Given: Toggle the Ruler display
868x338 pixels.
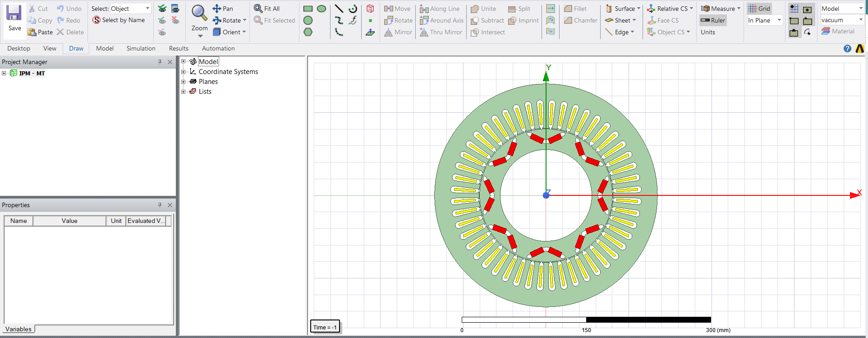Looking at the screenshot, I should [713, 20].
